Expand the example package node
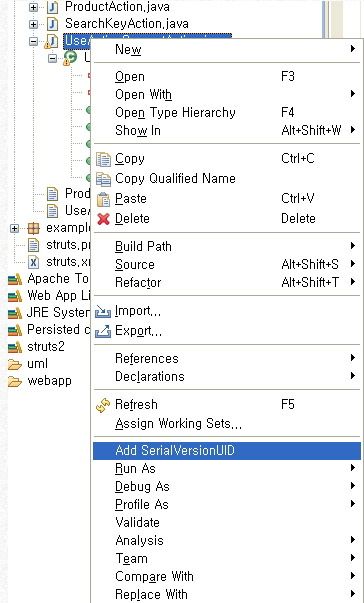 (x=14, y=228)
